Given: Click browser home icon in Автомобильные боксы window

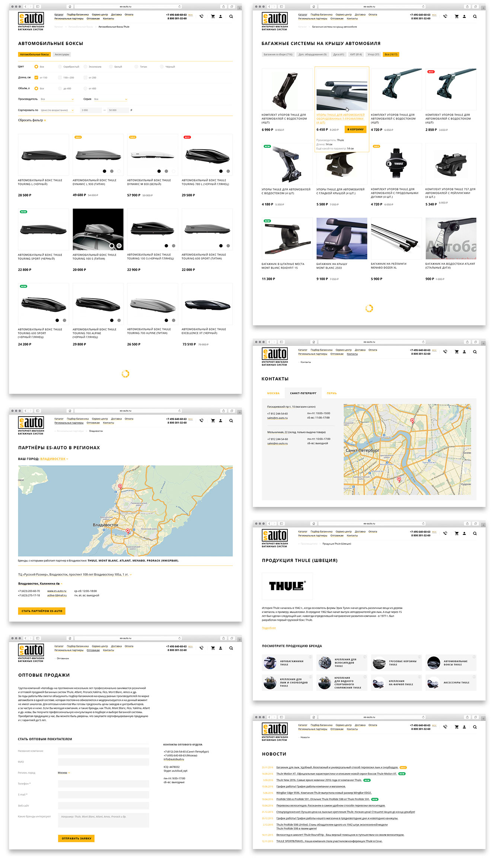Looking at the screenshot, I should tap(70, 7).
